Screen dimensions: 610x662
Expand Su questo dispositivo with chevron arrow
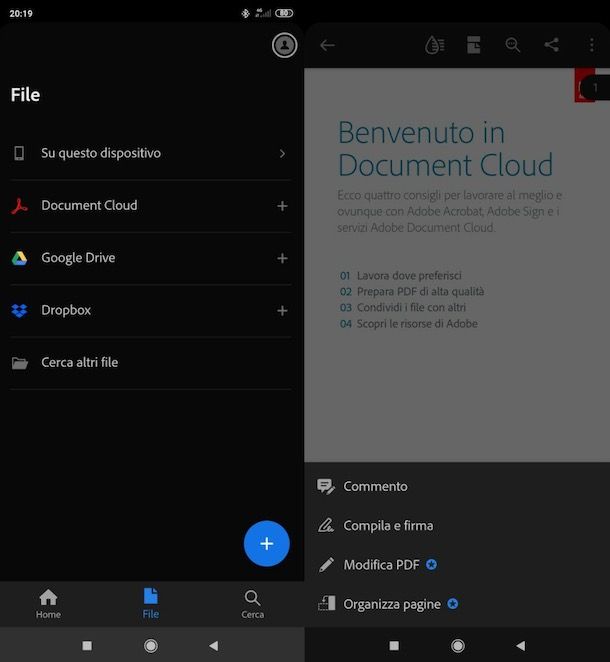282,154
